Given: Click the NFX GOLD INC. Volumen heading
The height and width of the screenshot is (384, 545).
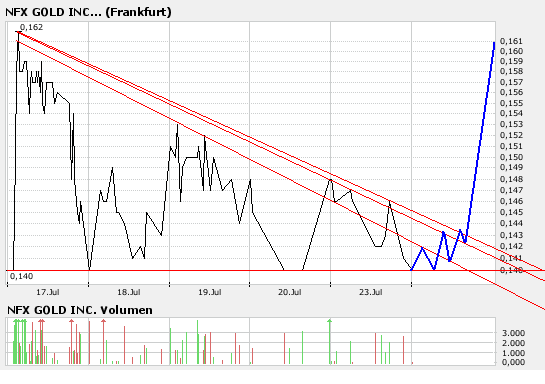Looking at the screenshot, I should point(80,310).
